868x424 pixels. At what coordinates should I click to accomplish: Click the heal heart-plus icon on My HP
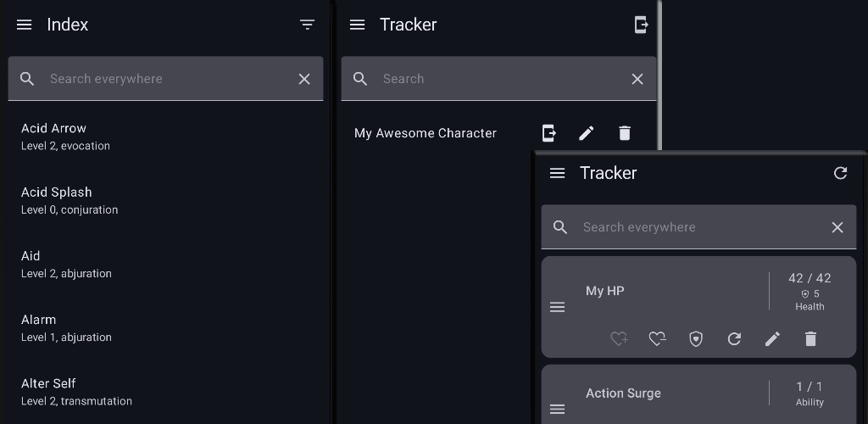[620, 338]
